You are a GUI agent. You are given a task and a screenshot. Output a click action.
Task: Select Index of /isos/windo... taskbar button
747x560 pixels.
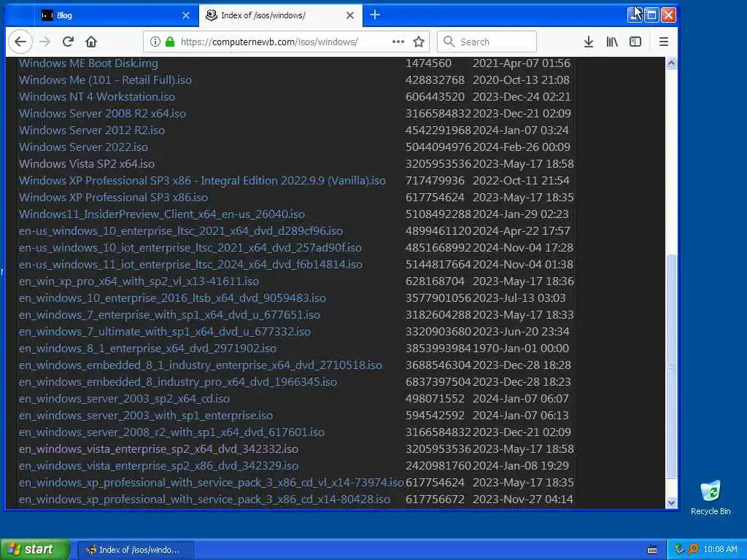135,550
